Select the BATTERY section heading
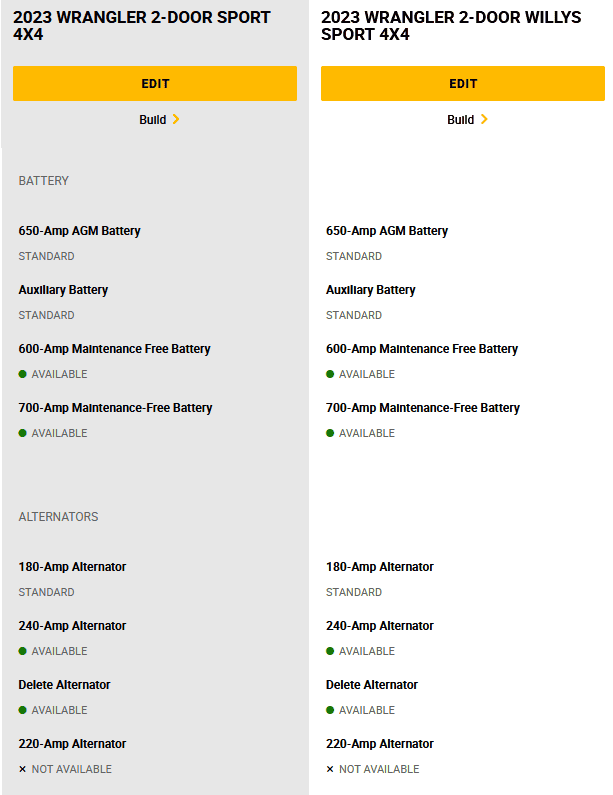 pyautogui.click(x=44, y=180)
